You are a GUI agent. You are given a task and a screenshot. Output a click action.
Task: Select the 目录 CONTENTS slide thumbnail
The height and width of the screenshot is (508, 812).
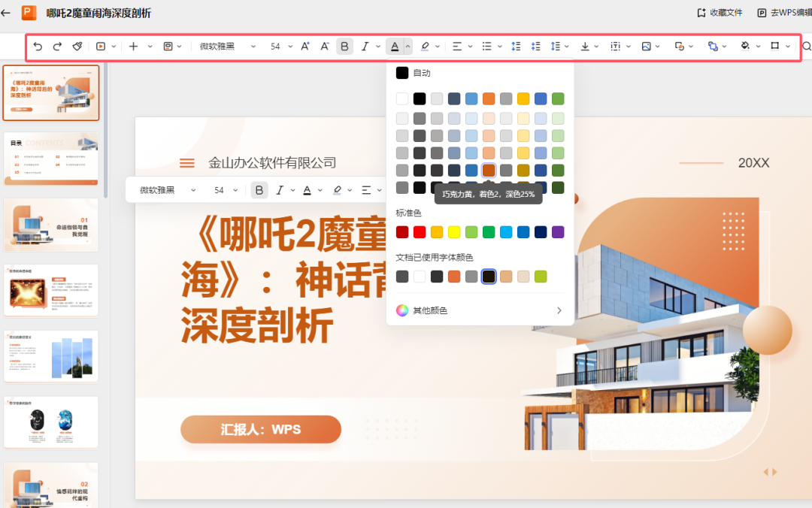click(51, 159)
